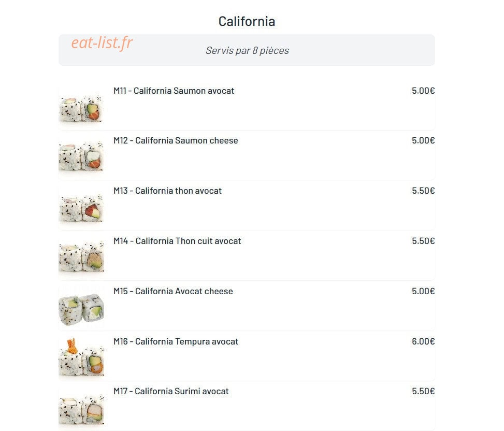Click the 5.50€ price for M13 thon avocat
Viewport: 504px width, 431px height.
[x=423, y=191]
